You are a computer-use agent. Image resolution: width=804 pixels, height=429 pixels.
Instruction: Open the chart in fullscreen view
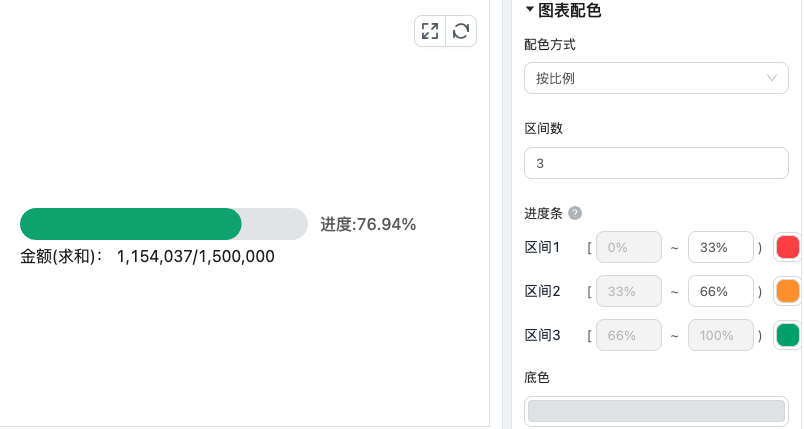[x=430, y=31]
